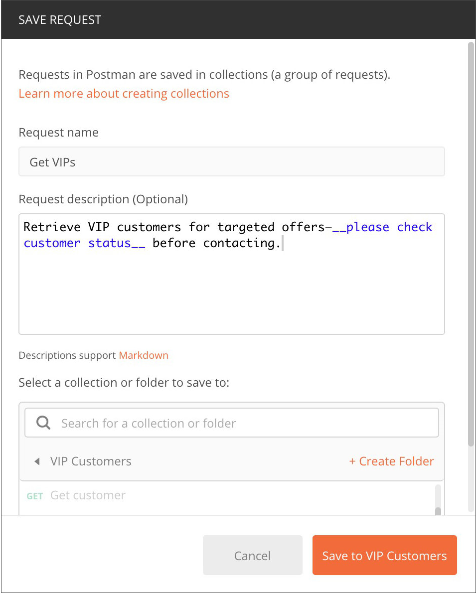Click inside the Request description text area
476x594 pixels.
[231, 274]
